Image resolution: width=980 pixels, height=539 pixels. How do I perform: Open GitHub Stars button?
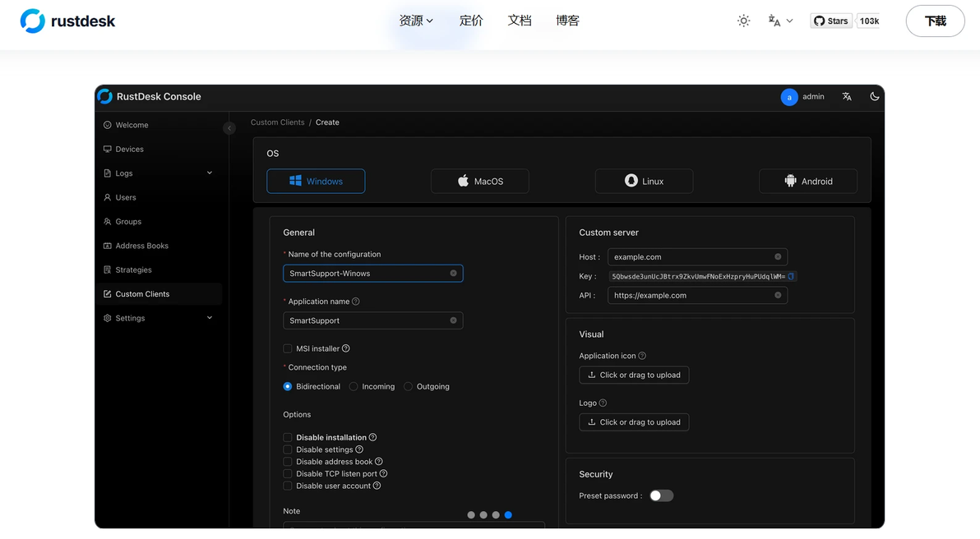830,21
